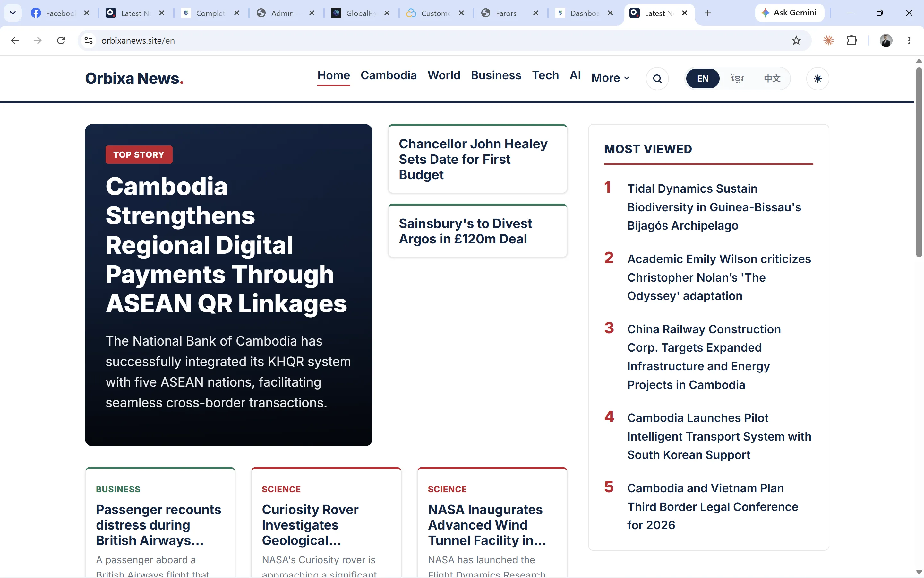924x578 pixels.
Task: Open the Cambodia nav section
Action: [x=389, y=76]
